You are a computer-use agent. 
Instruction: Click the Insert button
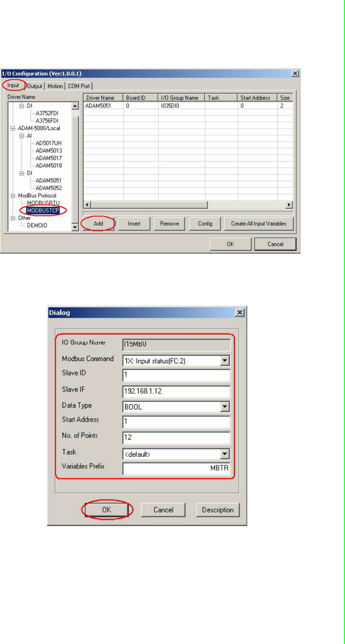[x=134, y=224]
